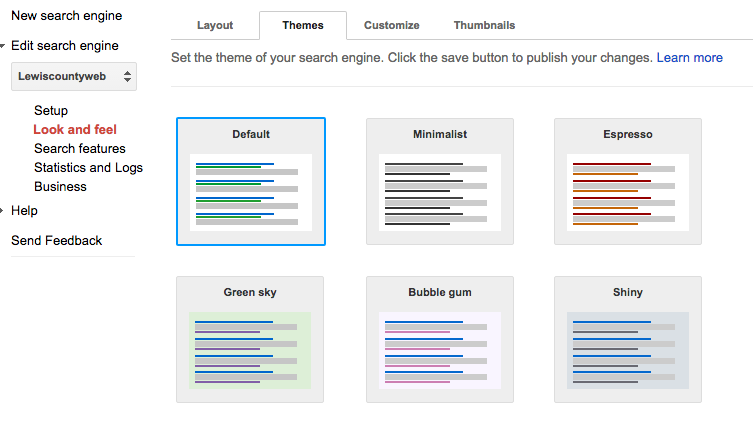Choose the Shiny theme preview
This screenshot has height=425, width=753.
click(x=628, y=339)
